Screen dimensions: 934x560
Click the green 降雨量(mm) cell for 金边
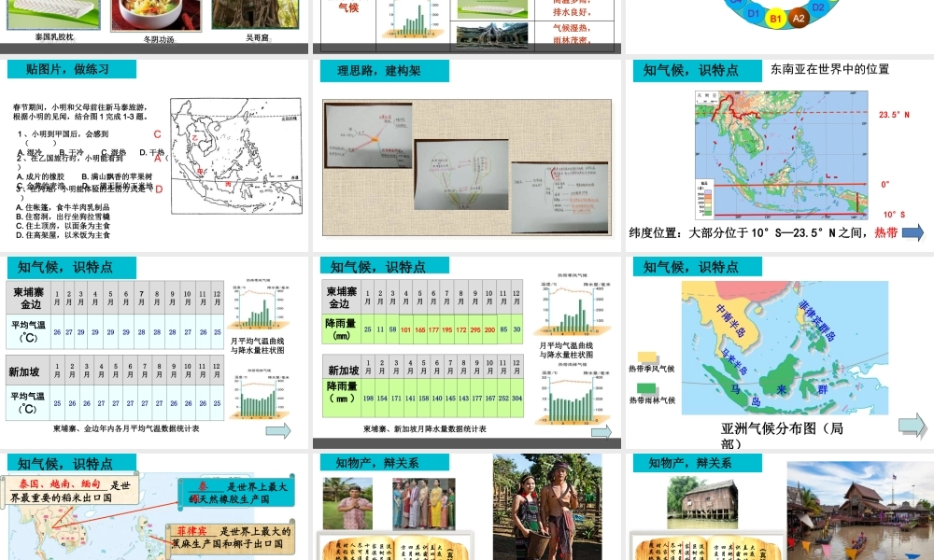click(341, 329)
